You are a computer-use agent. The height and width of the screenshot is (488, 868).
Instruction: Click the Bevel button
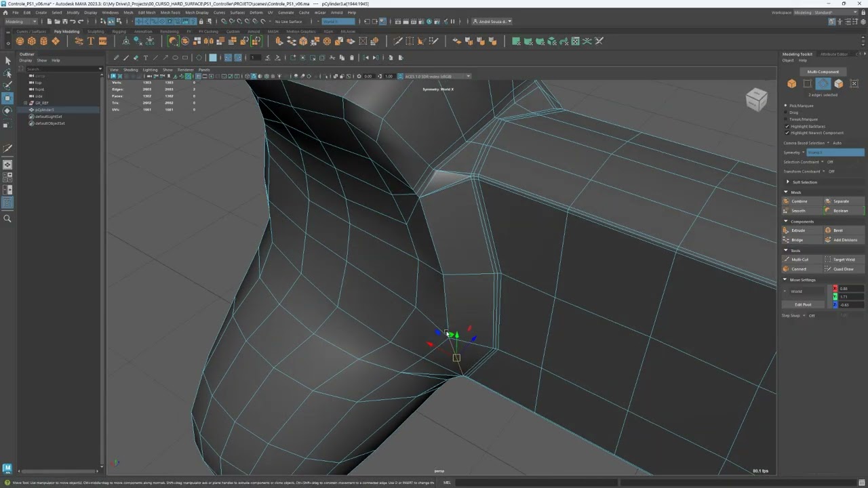tap(844, 230)
